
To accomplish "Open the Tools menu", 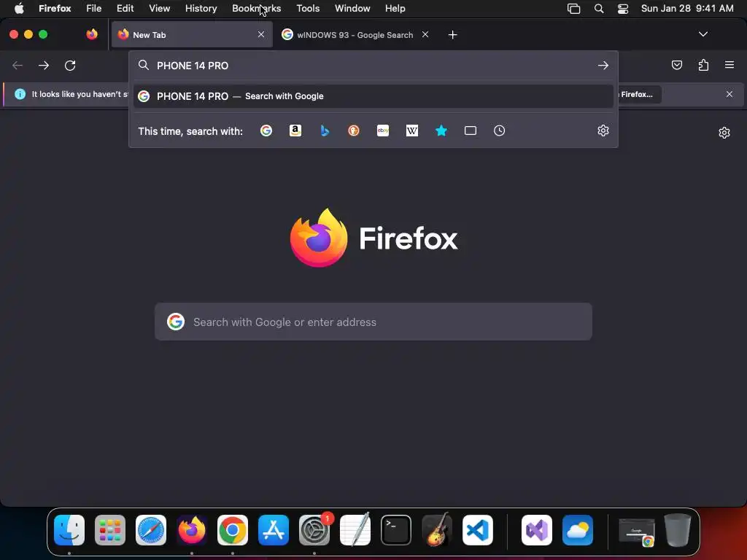I will coord(308,8).
